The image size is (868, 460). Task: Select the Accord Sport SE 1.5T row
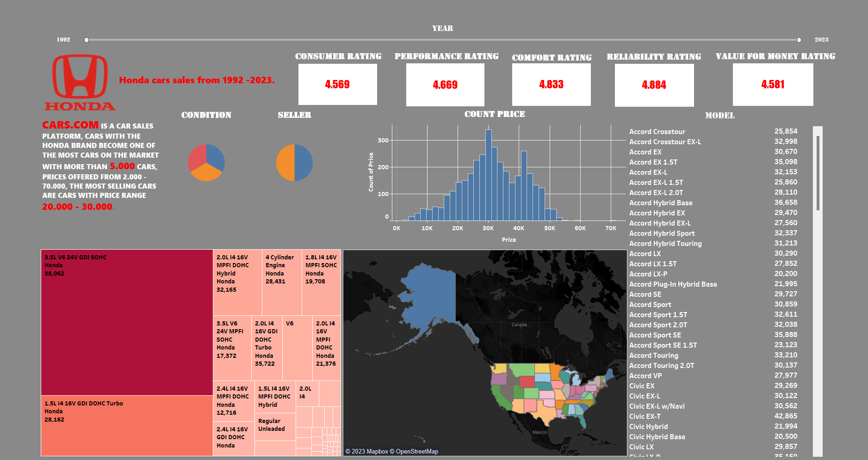point(713,345)
